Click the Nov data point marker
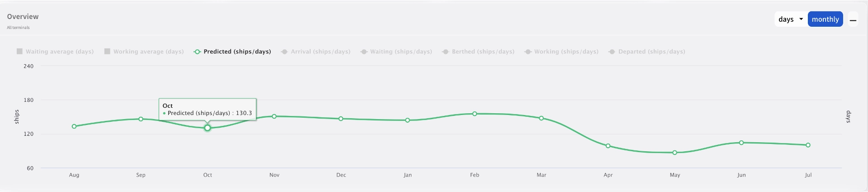 [x=274, y=116]
